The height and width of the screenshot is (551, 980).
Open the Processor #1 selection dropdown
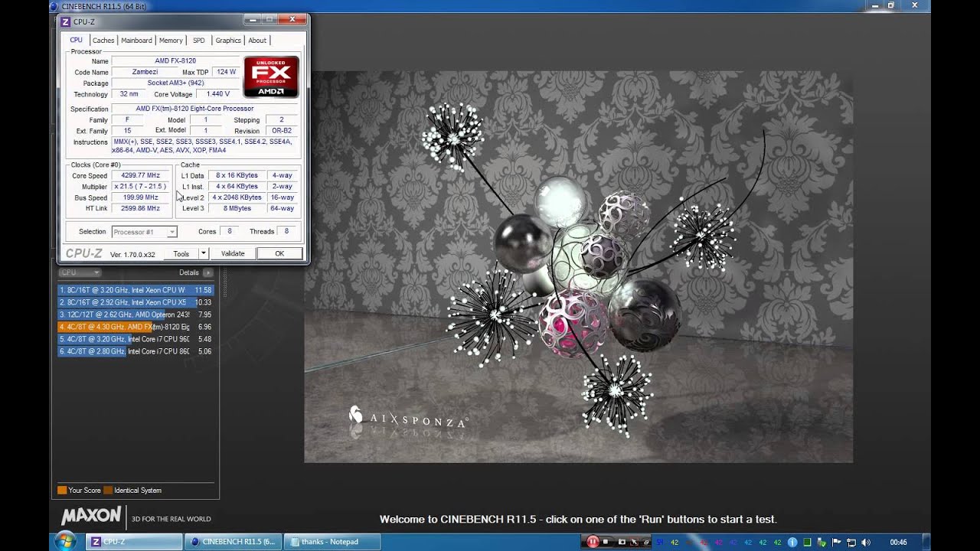144,232
